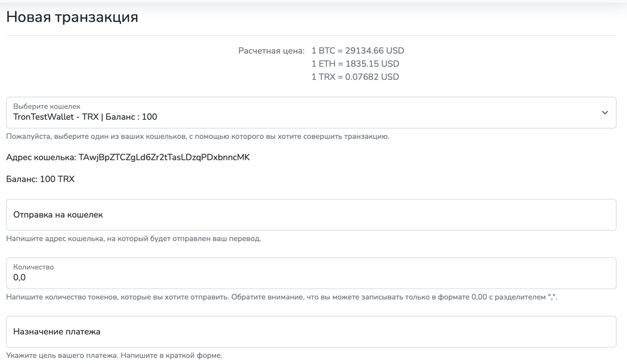Click the hint about payment purpose

(114, 355)
